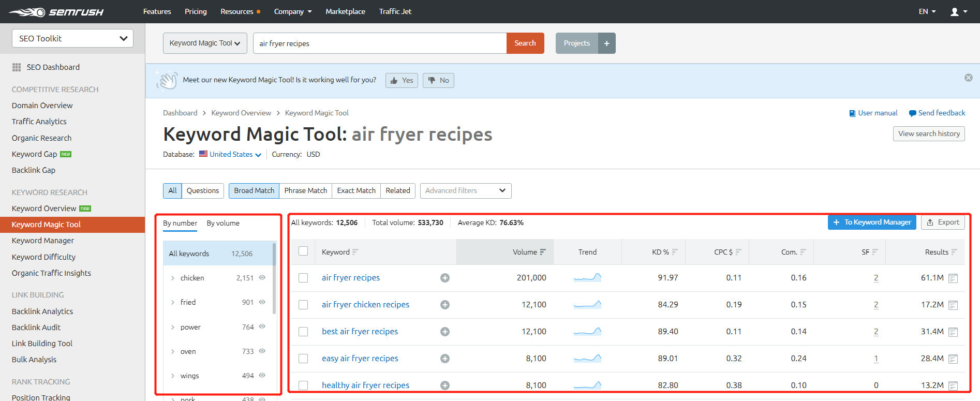Click thumbs-up Yes feedback button

(x=402, y=80)
